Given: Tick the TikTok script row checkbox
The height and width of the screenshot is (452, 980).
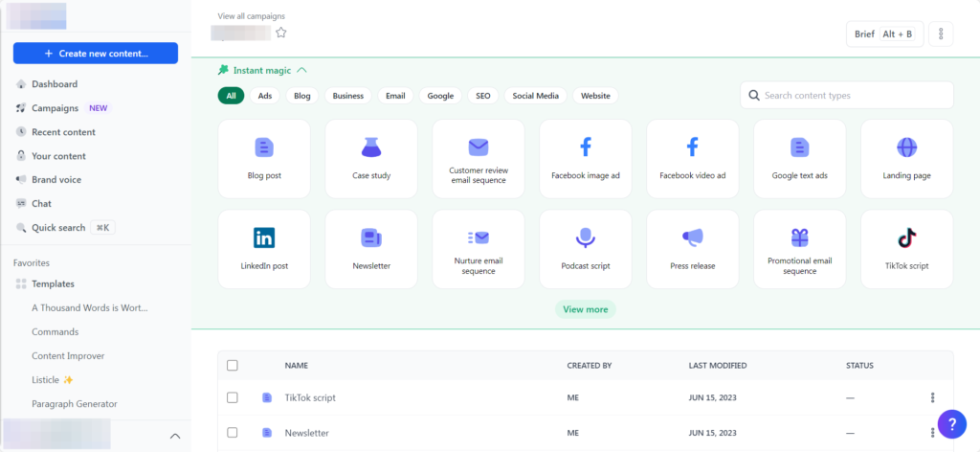Looking at the screenshot, I should tap(233, 397).
